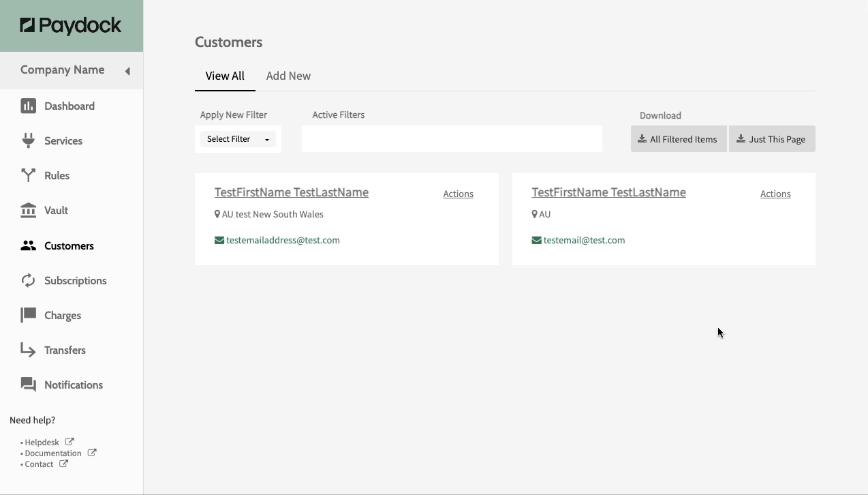868x495 pixels.
Task: Click the Subscriptions refresh icon
Action: pos(28,280)
